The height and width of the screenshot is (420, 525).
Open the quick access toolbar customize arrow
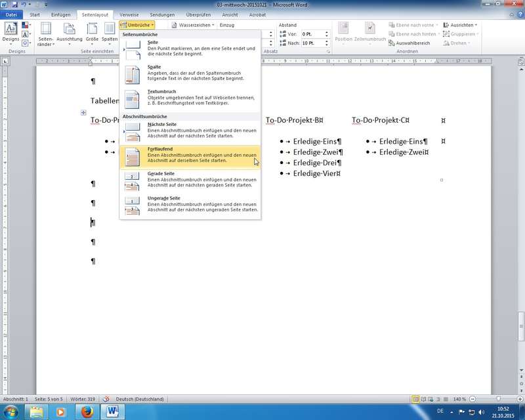click(46, 5)
